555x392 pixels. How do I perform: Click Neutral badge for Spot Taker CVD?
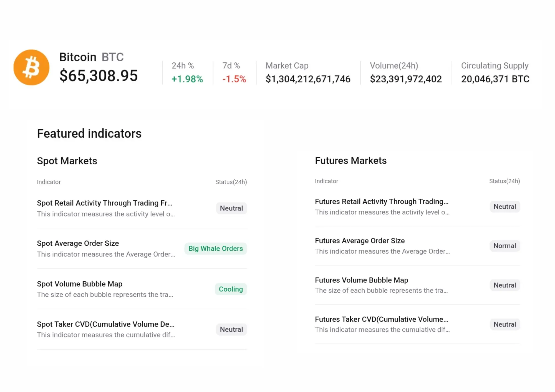231,329
